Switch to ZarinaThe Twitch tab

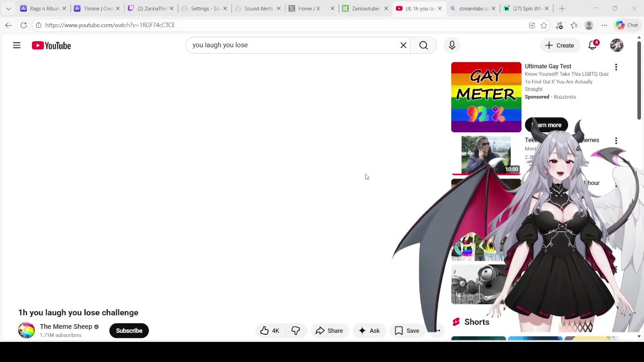[150, 9]
